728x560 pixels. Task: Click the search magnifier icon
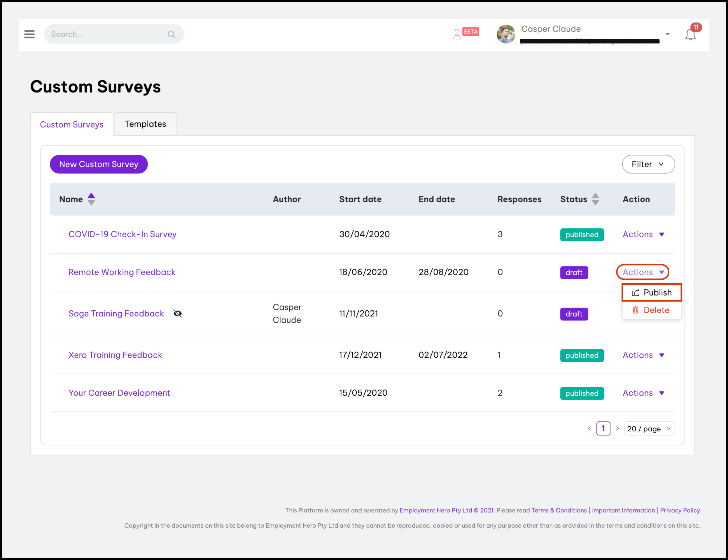(x=171, y=34)
